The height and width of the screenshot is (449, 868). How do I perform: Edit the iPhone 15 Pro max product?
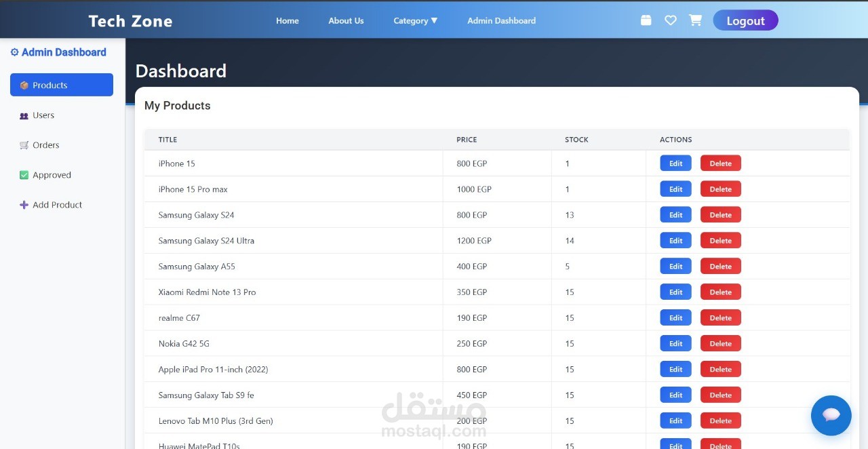tap(675, 189)
